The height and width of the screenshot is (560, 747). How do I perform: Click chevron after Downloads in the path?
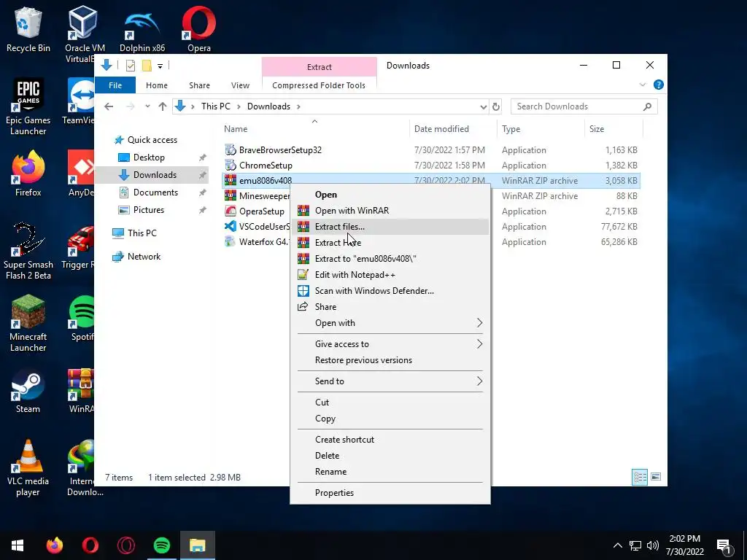298,106
